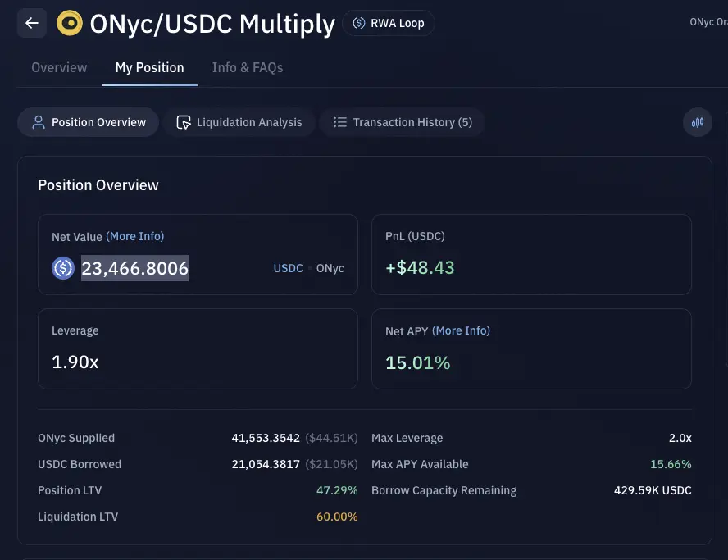Open Net Value More Info link
The width and height of the screenshot is (728, 560).
click(135, 236)
